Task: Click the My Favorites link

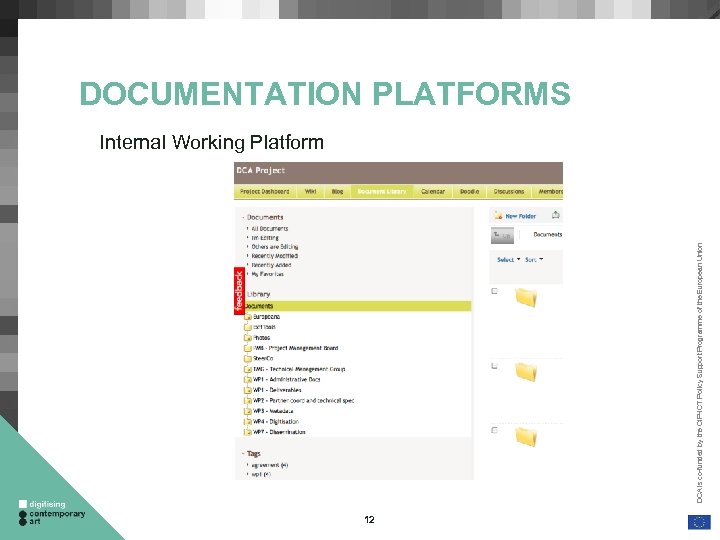Action: [267, 274]
